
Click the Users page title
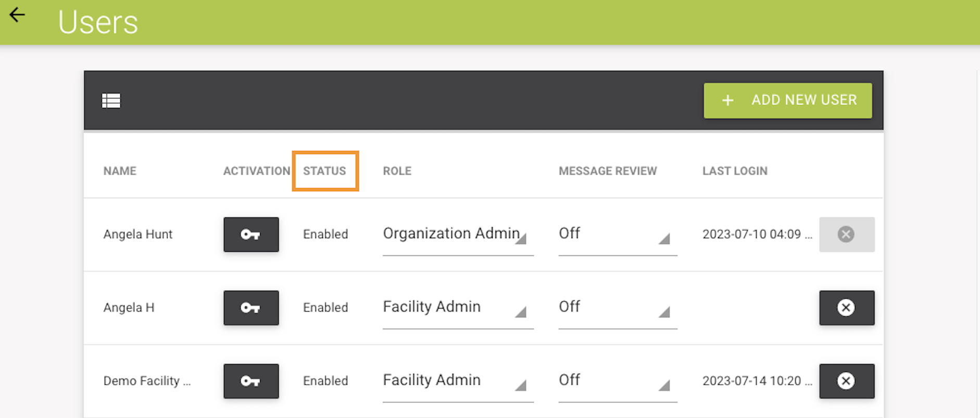[x=98, y=22]
